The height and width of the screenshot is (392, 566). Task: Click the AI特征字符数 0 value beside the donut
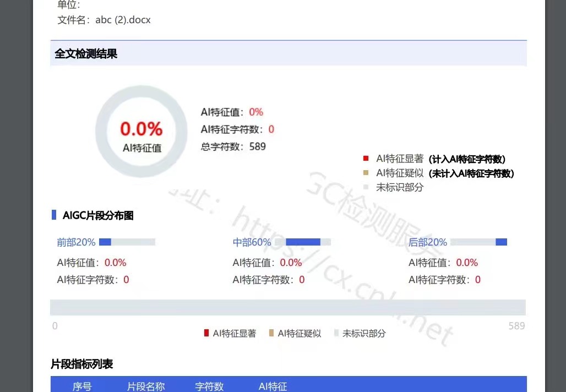[271, 129]
